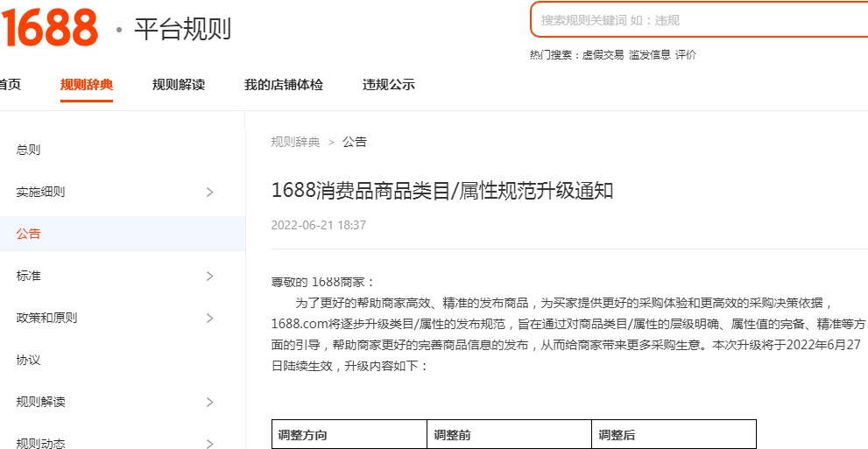Expand sidebar 规则解读 chevron arrow
This screenshot has height=449, width=868.
click(210, 402)
